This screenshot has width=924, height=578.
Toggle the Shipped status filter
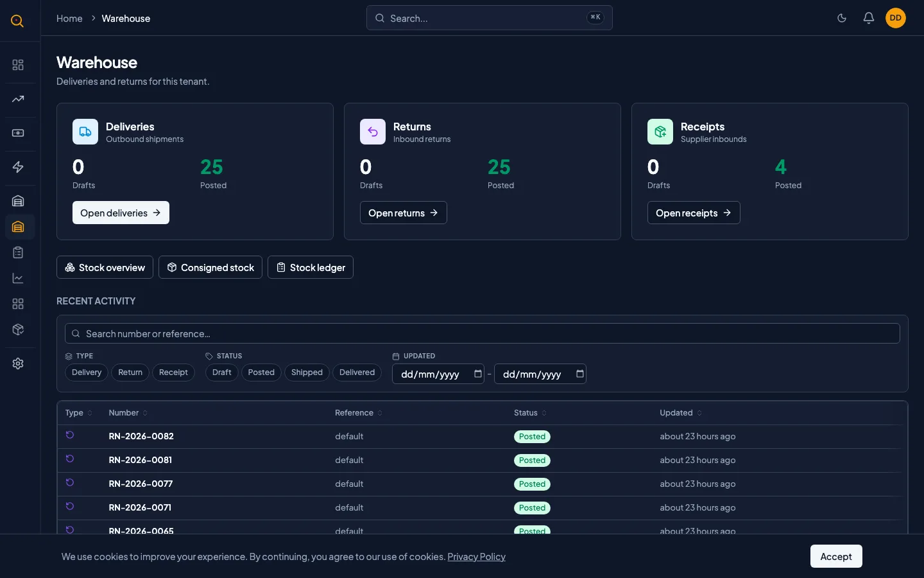(307, 372)
